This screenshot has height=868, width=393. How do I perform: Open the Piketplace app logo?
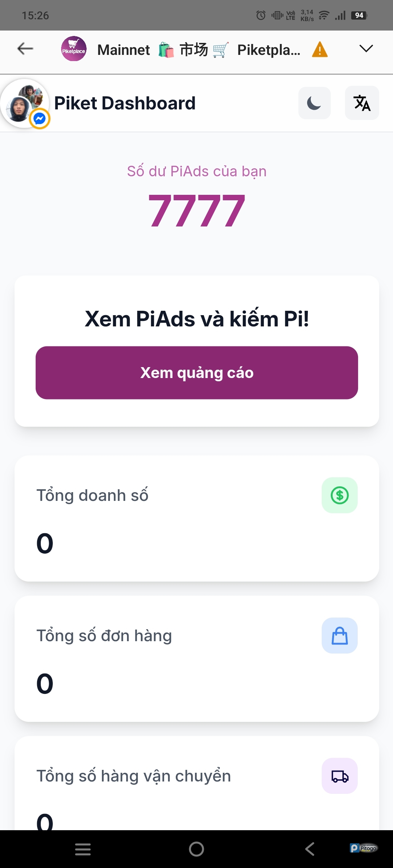point(74,49)
